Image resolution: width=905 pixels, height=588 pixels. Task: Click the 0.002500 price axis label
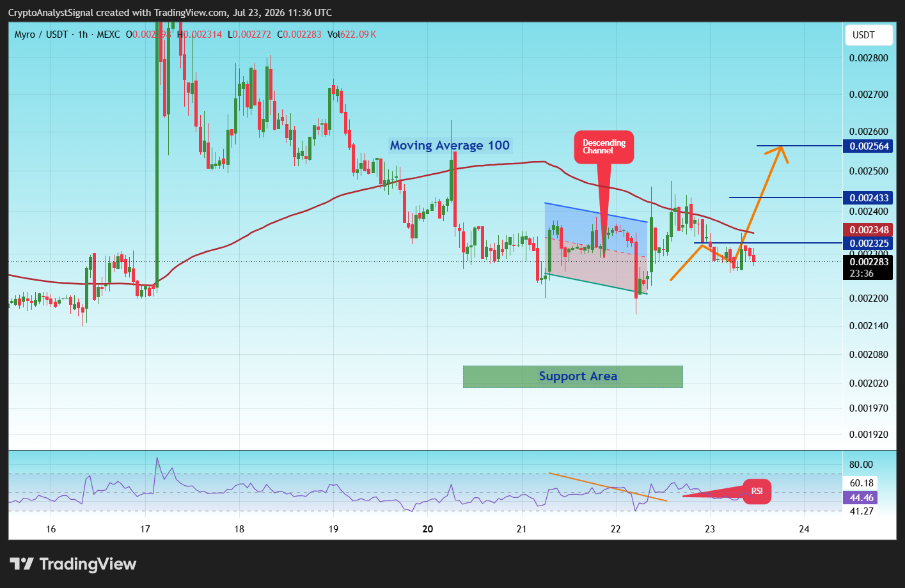click(869, 171)
